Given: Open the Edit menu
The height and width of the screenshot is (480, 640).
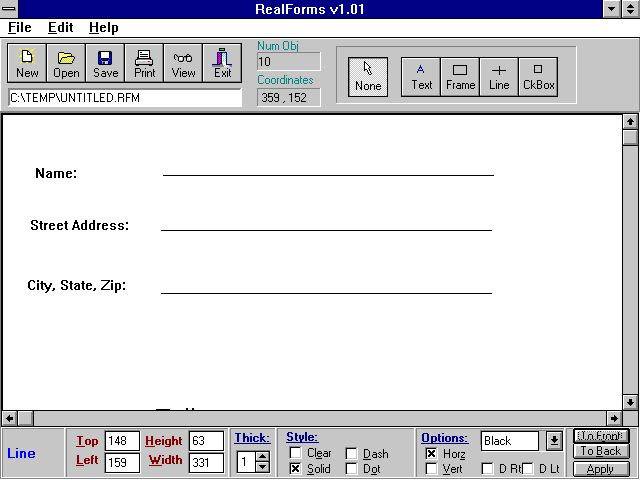Looking at the screenshot, I should (60, 28).
